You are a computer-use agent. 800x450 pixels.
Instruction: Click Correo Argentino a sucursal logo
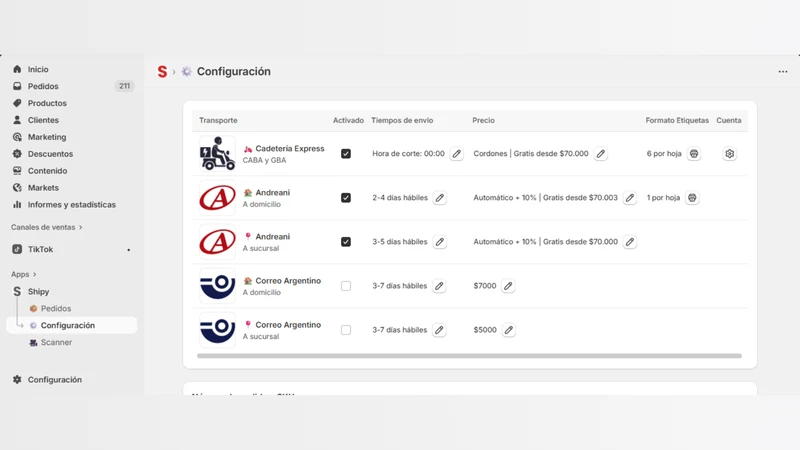[x=217, y=330]
